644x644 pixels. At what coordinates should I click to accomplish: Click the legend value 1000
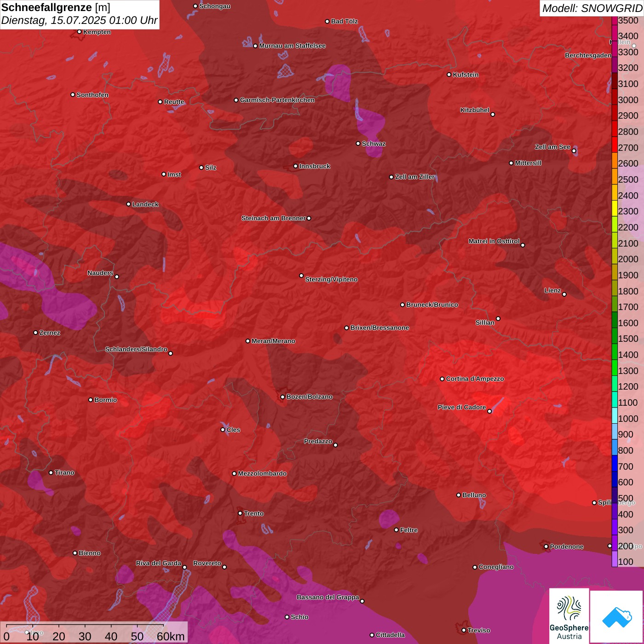pos(628,419)
